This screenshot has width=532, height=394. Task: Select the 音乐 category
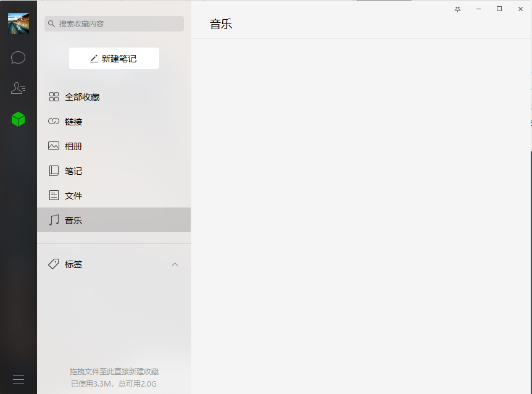click(x=114, y=220)
